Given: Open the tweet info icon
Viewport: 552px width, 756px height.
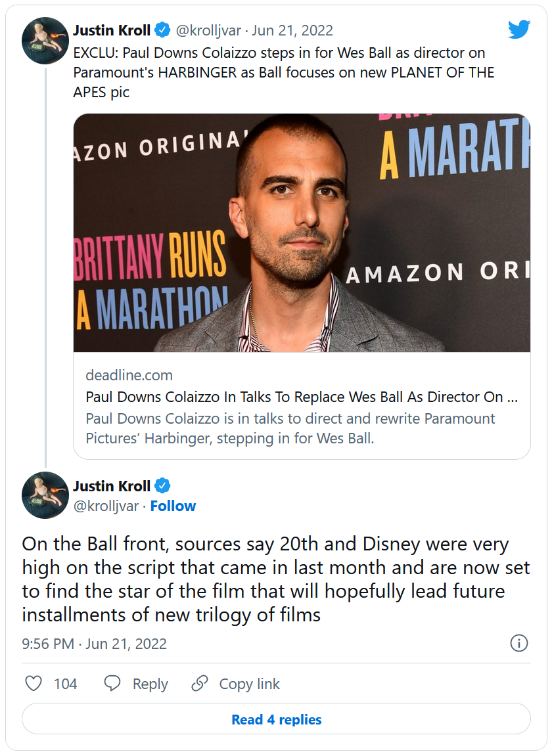Looking at the screenshot, I should (519, 644).
